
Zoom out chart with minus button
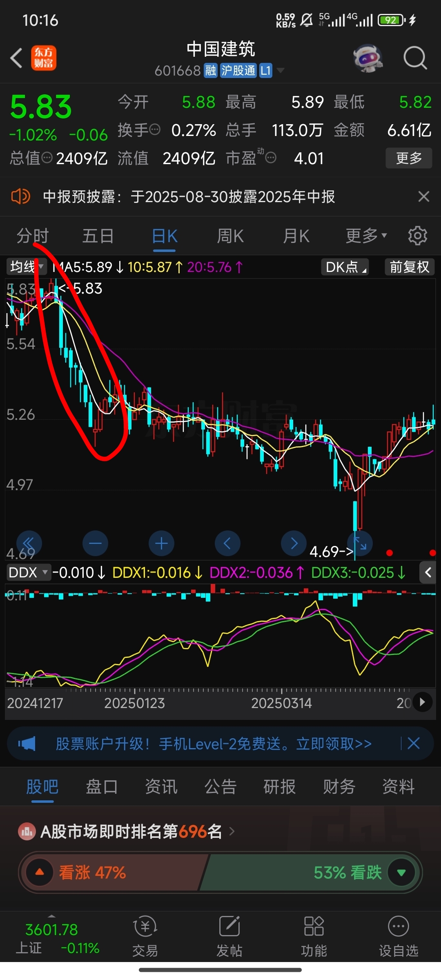click(95, 543)
